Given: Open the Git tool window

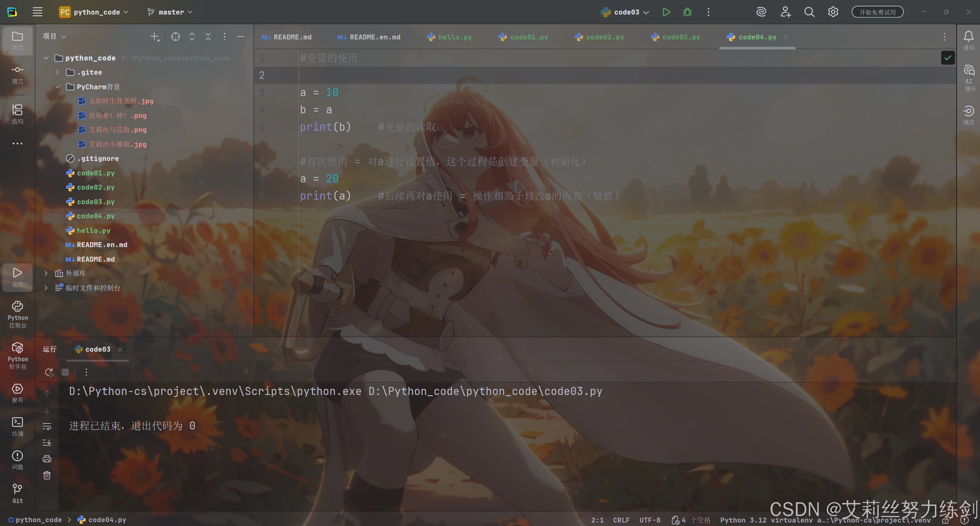Looking at the screenshot, I should point(18,493).
